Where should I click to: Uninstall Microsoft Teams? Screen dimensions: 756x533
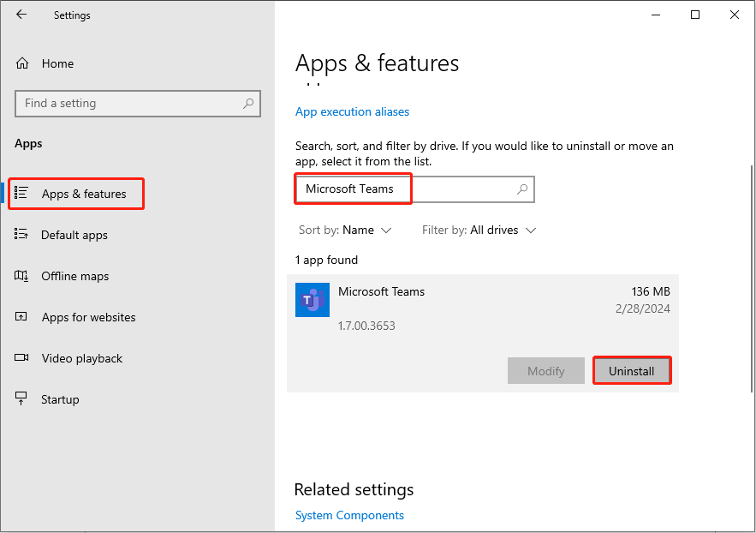631,371
